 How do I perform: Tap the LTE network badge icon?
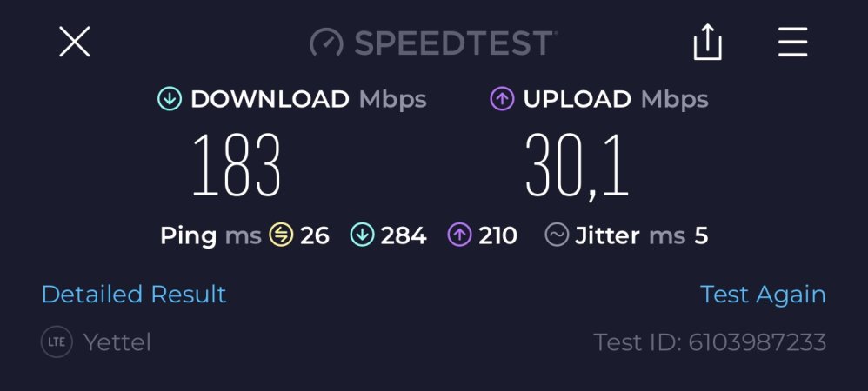pos(57,341)
